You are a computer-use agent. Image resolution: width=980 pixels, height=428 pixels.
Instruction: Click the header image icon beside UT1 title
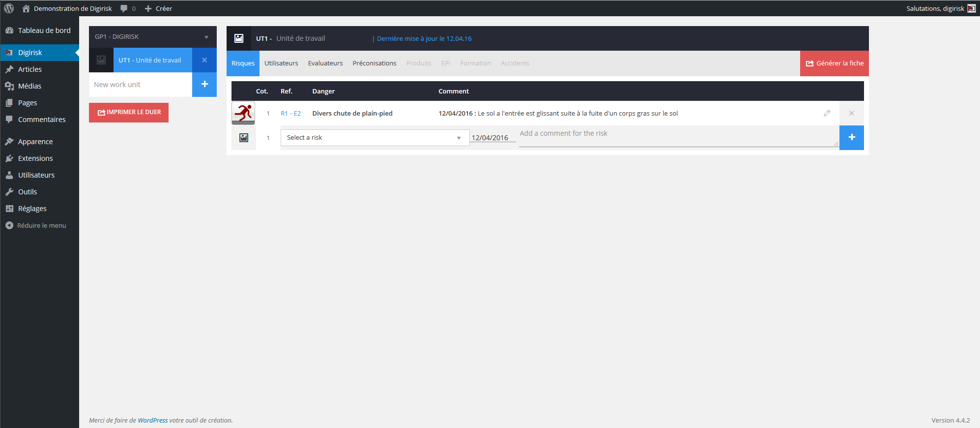(x=239, y=38)
